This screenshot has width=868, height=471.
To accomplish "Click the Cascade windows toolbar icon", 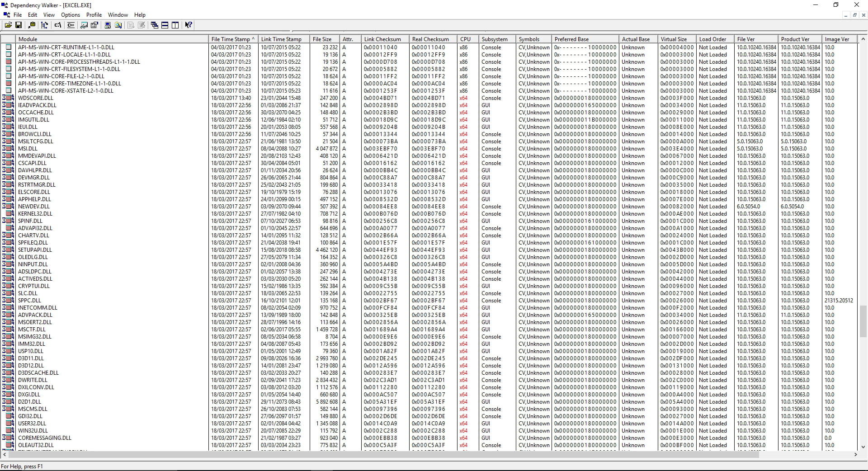I will point(155,25).
